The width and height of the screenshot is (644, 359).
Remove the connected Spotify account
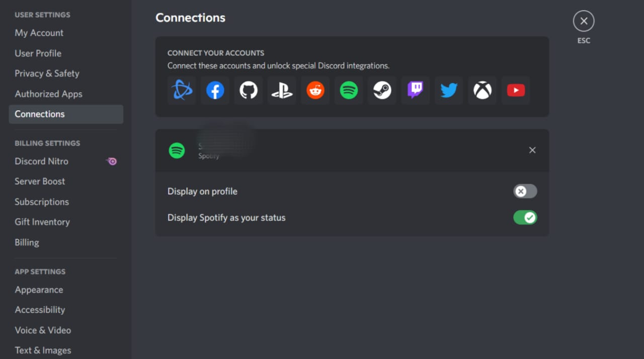click(x=532, y=150)
